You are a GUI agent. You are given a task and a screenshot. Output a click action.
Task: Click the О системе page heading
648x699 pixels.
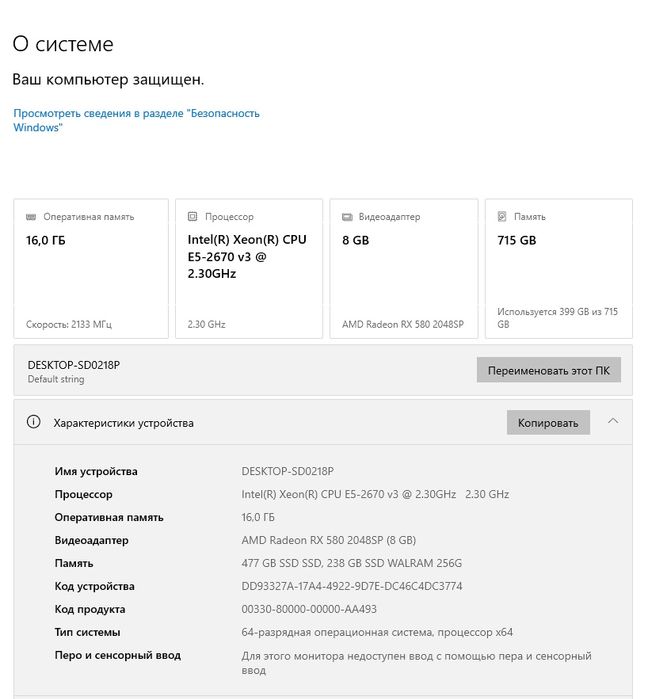[x=63, y=44]
